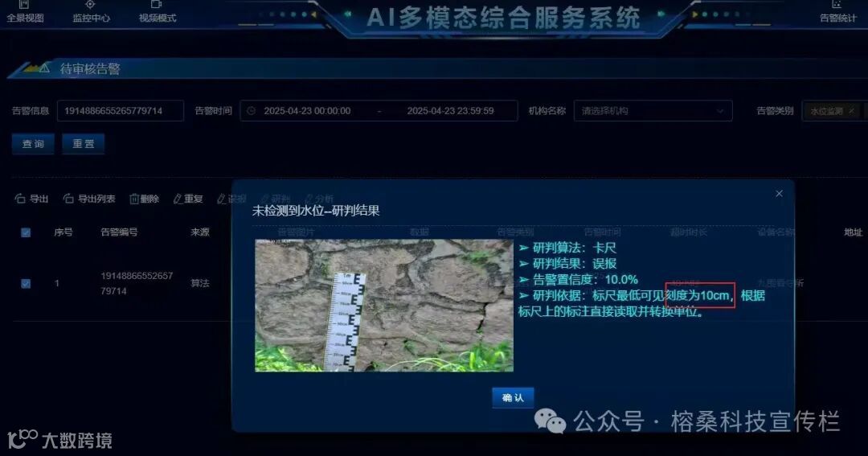Click the 待审核告警 section title
The image size is (868, 456).
tap(90, 68)
